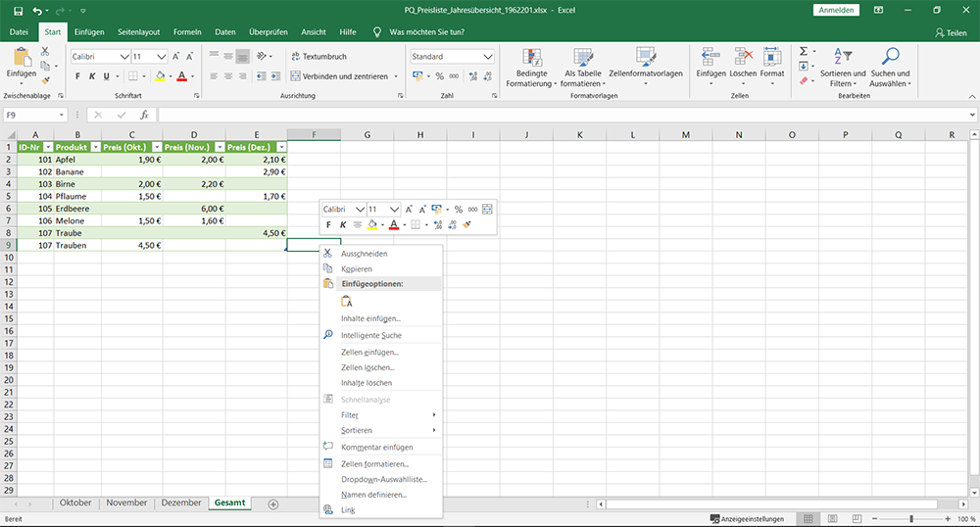Open the ribbon font name dropdown
This screenshot has width=980, height=527.
124,56
